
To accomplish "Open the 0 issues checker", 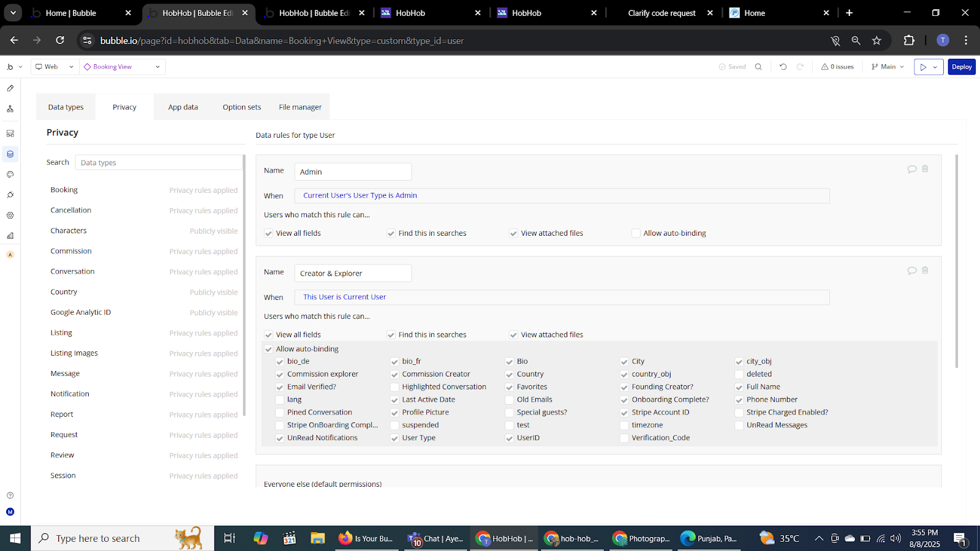I will coord(837,67).
